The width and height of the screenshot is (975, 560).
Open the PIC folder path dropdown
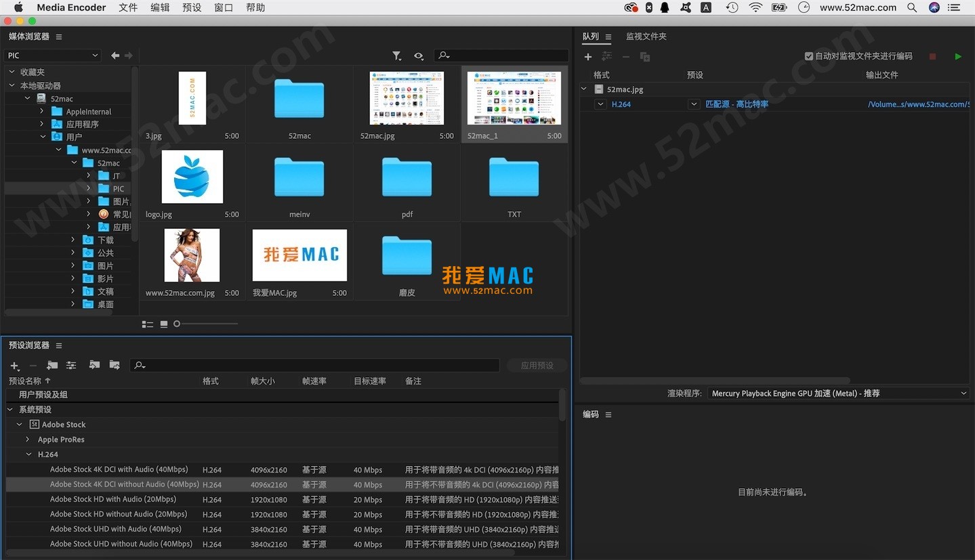pos(53,56)
